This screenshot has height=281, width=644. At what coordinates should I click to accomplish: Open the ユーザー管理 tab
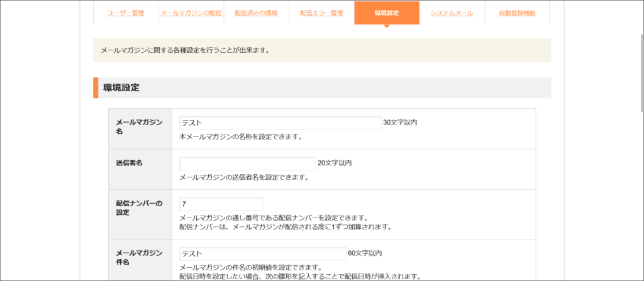(x=126, y=13)
